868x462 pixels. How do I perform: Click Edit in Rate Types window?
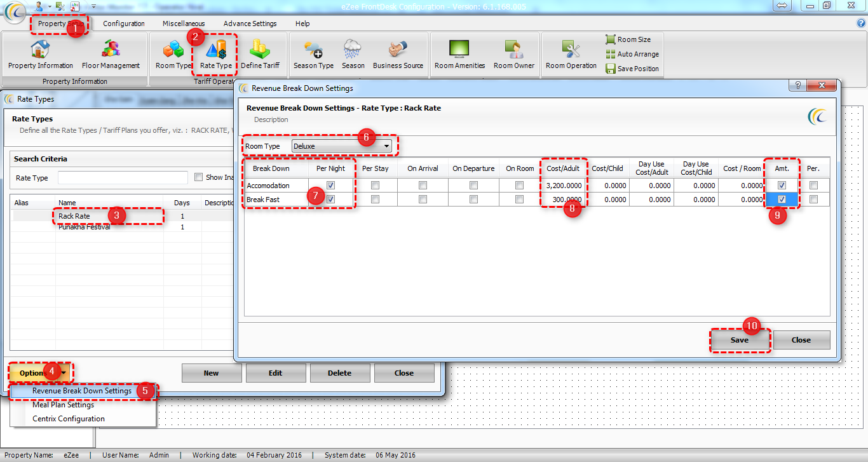tap(276, 373)
